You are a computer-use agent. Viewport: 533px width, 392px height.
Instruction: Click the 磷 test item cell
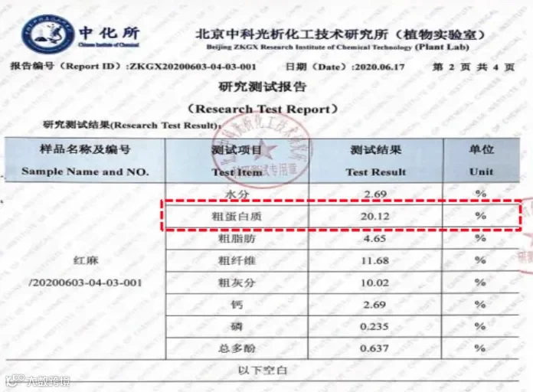click(x=237, y=327)
